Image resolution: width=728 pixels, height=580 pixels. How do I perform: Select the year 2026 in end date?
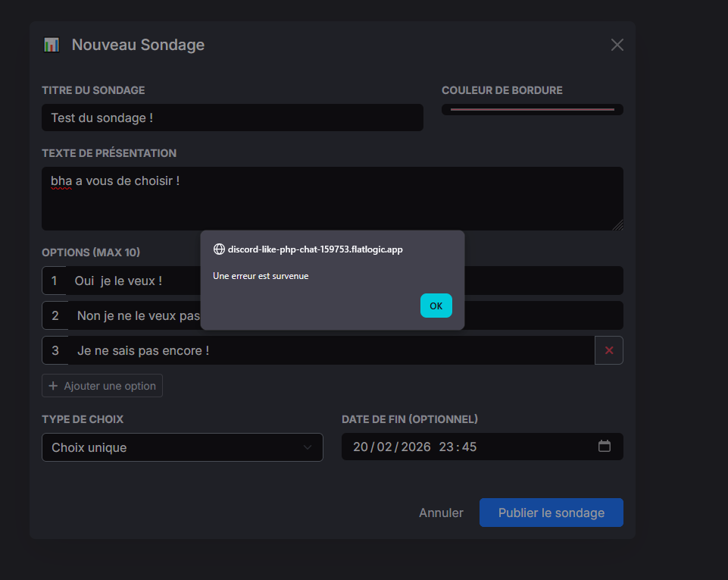coord(415,447)
